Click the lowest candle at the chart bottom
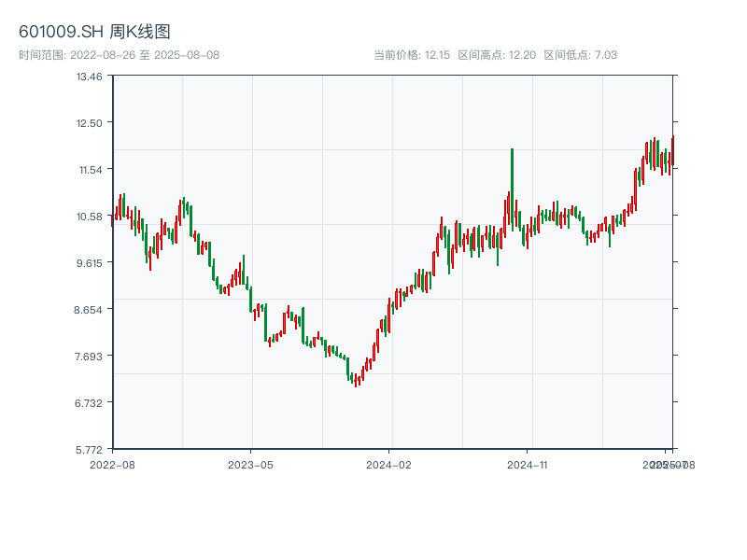Viewport: 747px width, 560px height. [x=356, y=379]
